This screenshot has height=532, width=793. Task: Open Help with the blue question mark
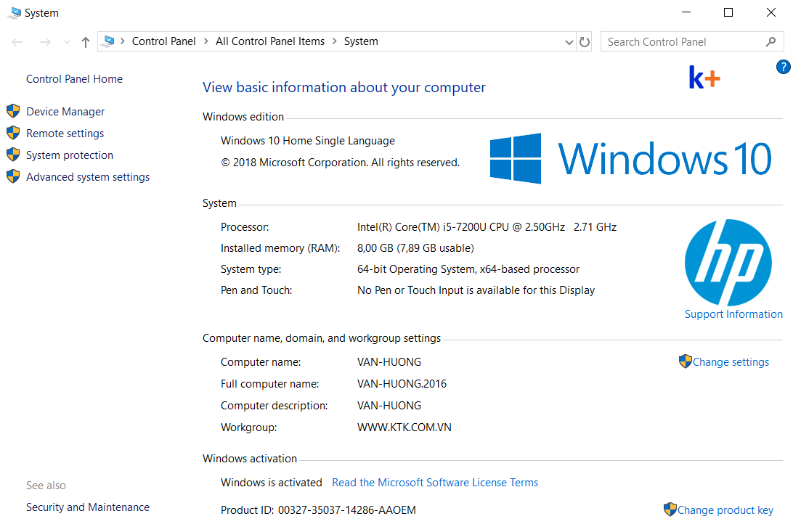(784, 66)
